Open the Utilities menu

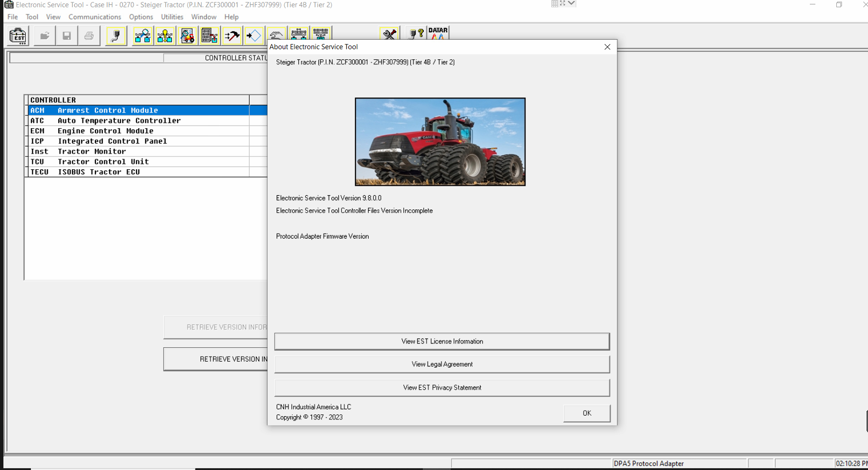click(x=172, y=17)
